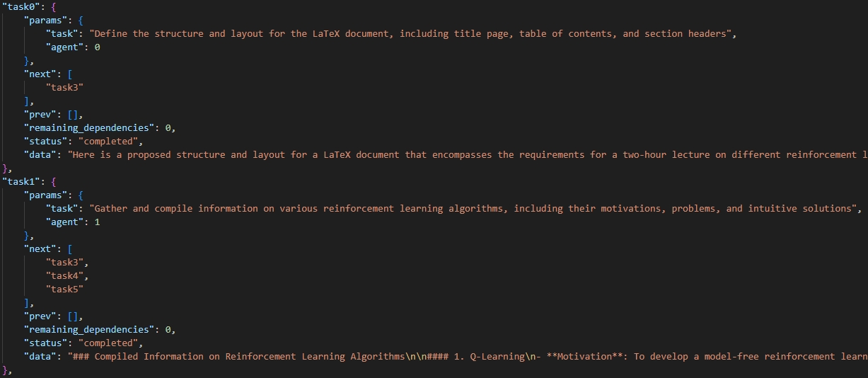Click the "completed" status value of task1

108,343
